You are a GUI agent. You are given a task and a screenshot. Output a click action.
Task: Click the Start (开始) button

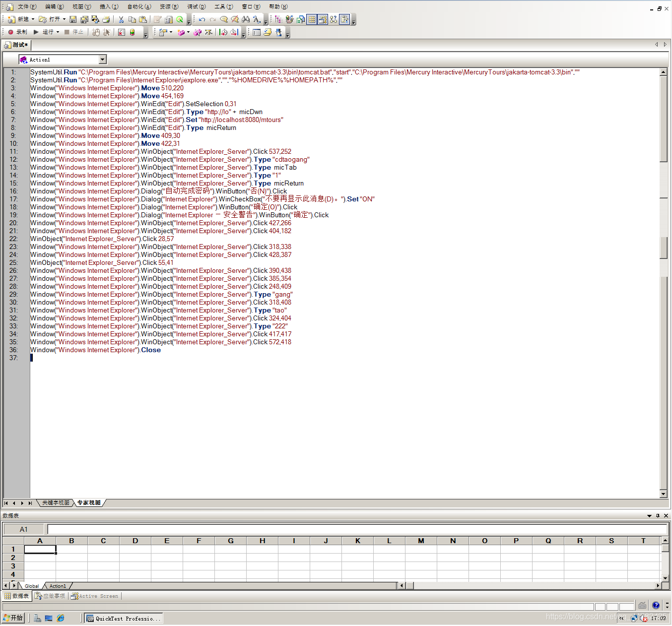[x=13, y=618]
